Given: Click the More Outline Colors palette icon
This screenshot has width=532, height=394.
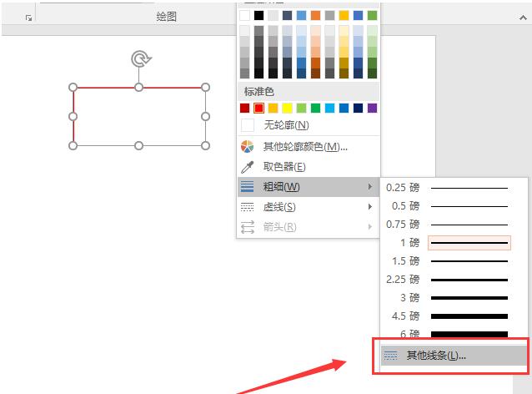Looking at the screenshot, I should click(x=248, y=147).
